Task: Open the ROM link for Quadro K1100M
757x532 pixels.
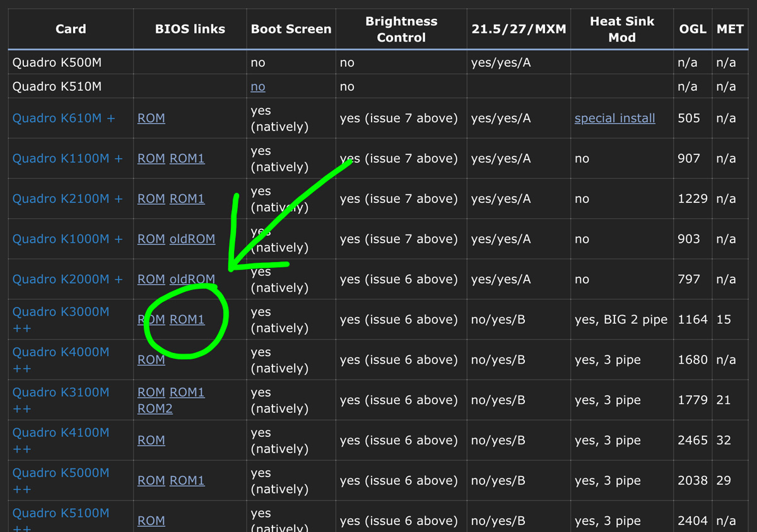Action: [151, 158]
